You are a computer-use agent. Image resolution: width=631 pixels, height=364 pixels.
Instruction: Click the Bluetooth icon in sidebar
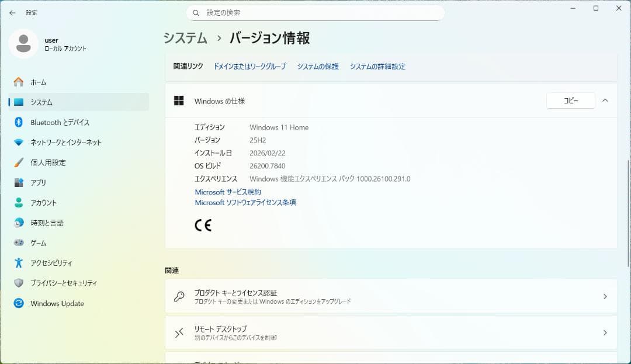[19, 122]
